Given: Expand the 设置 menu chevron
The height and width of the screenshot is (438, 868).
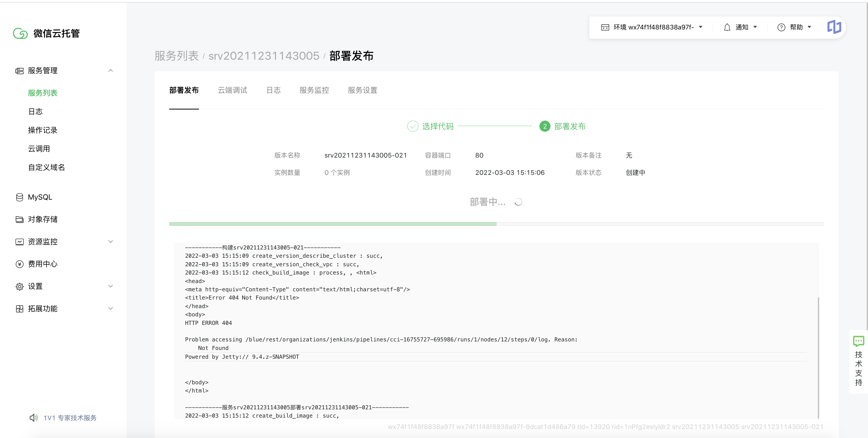Looking at the screenshot, I should tap(111, 286).
